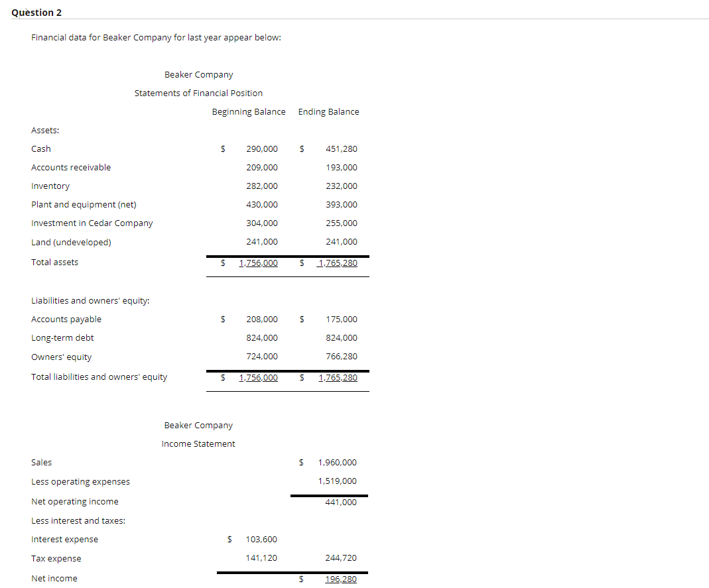The width and height of the screenshot is (709, 588).
Task: Select the Question 2 heading
Action: (x=36, y=12)
